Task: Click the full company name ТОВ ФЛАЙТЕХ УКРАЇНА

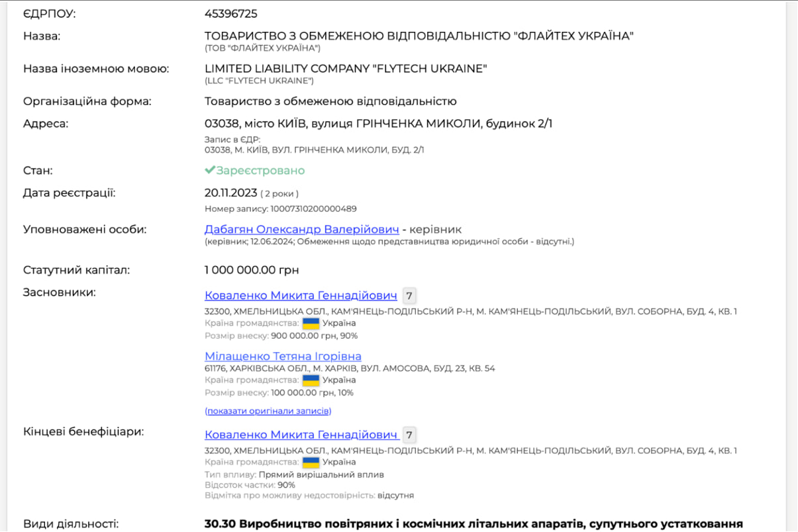Action: click(x=419, y=36)
